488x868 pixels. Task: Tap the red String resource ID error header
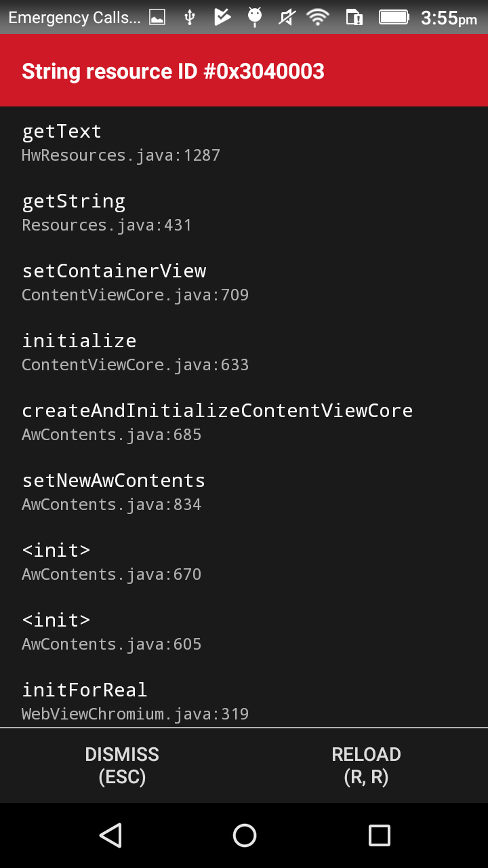[x=244, y=71]
